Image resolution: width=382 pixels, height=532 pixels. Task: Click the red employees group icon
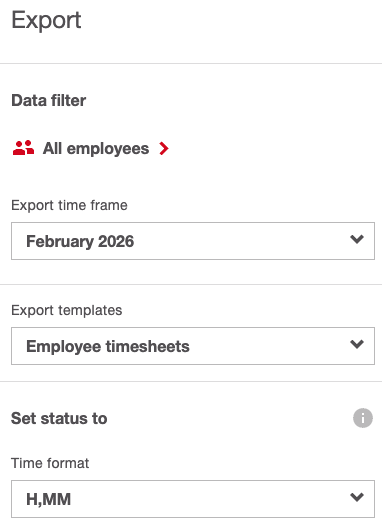click(x=23, y=148)
